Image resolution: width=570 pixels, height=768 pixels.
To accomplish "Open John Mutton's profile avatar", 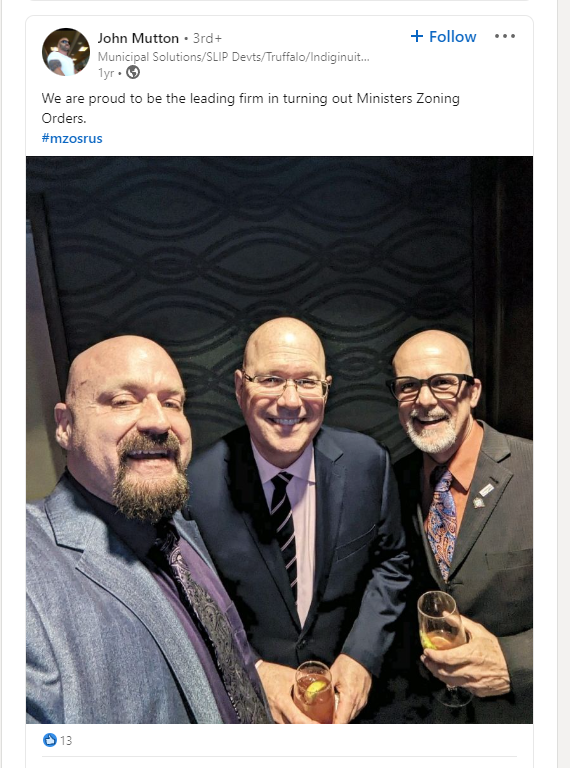I will tap(66, 52).
